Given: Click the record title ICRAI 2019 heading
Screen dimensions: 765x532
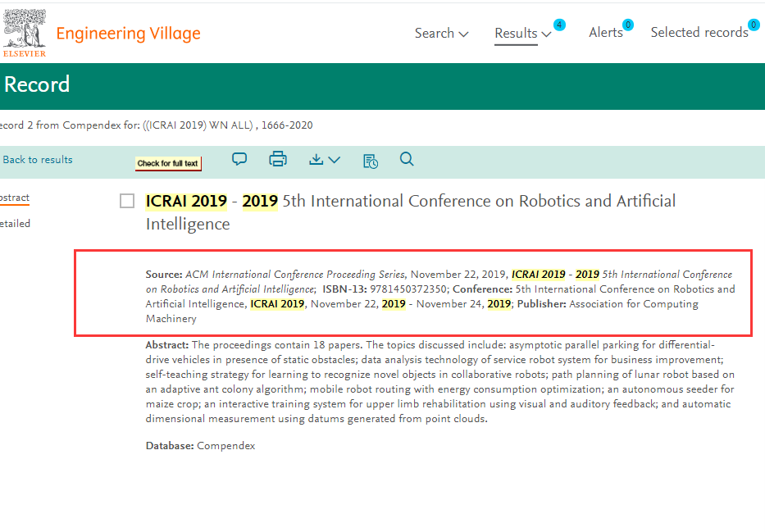Looking at the screenshot, I should click(410, 212).
